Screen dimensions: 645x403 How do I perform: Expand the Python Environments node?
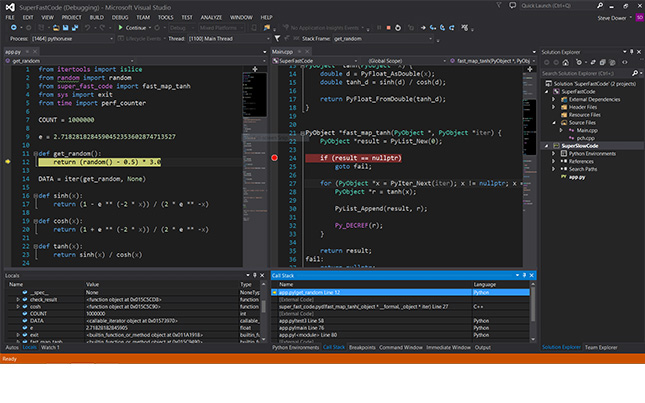click(553, 151)
